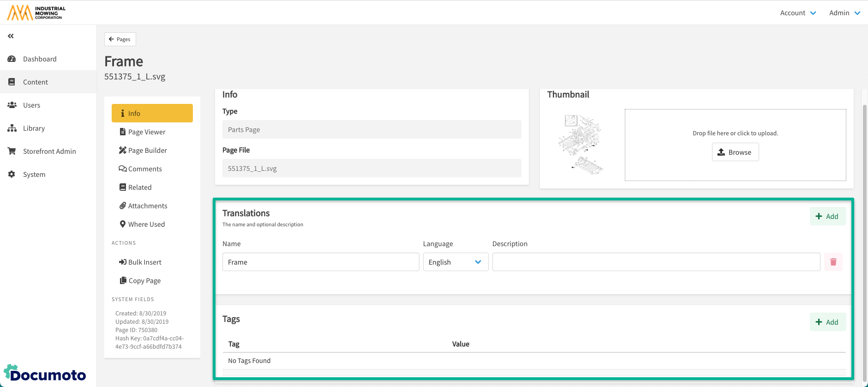Delete the Frame translation with trash icon
This screenshot has height=387, width=868.
tap(833, 262)
